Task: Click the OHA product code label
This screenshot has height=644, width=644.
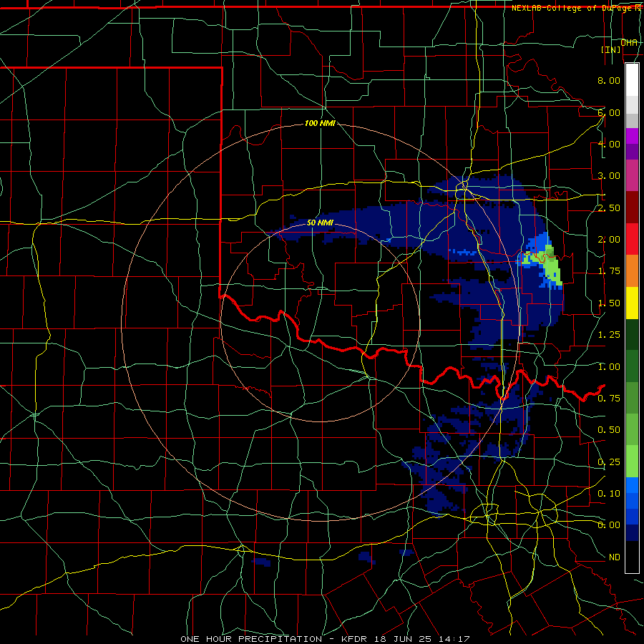Action: pos(629,42)
